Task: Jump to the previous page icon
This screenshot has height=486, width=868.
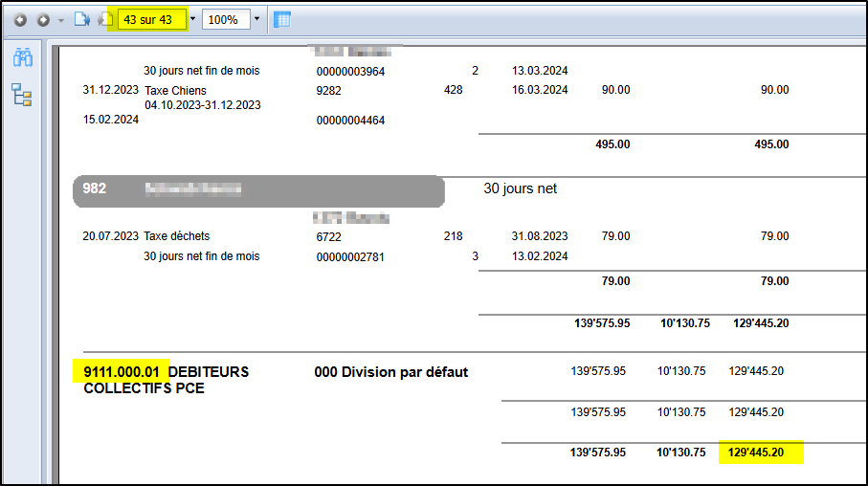Action: [104, 20]
